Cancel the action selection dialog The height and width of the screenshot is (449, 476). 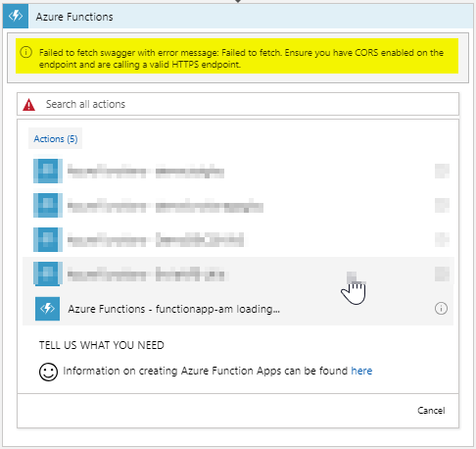pos(431,411)
